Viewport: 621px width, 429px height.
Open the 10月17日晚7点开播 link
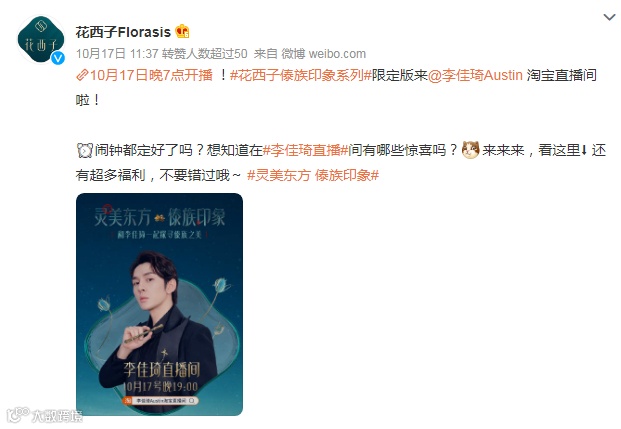151,75
